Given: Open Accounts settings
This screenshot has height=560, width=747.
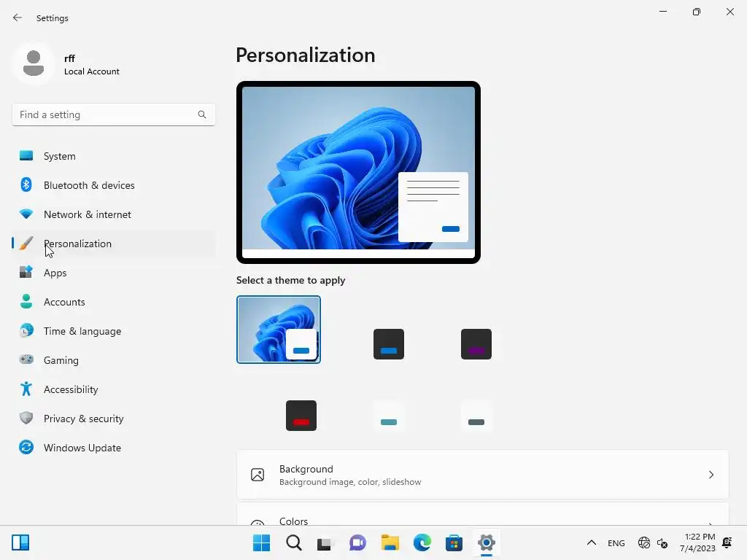Looking at the screenshot, I should pos(114,302).
